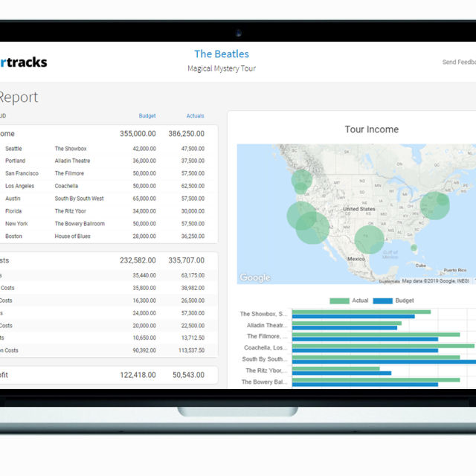Click South By South... chart label
This screenshot has width=476, height=476.
[x=265, y=359]
